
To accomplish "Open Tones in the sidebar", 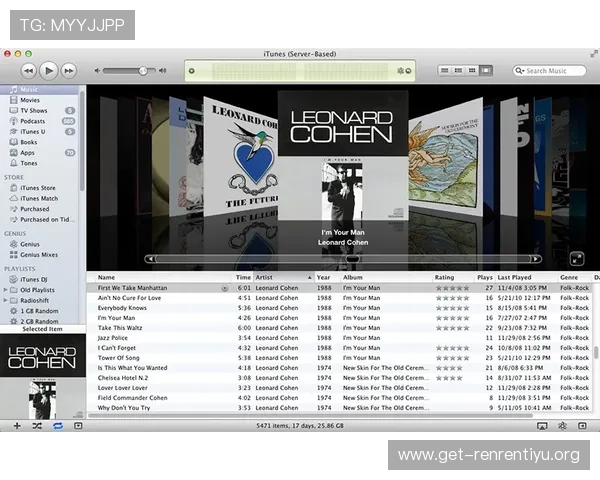I will 39,163.
